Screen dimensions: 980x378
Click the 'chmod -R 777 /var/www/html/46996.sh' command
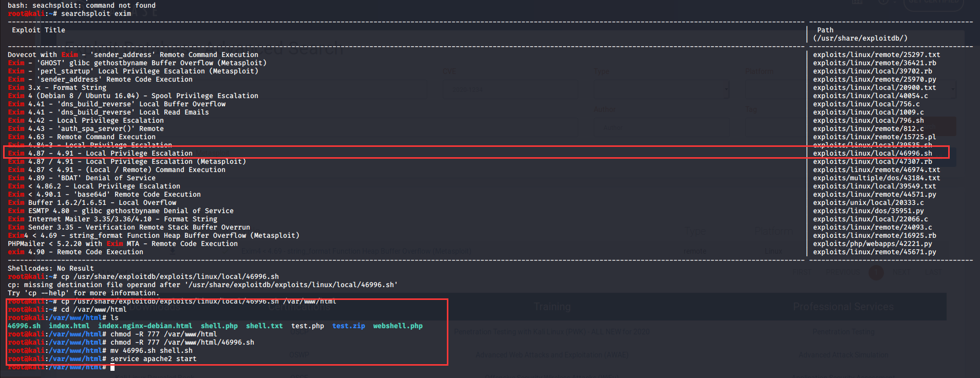point(182,343)
